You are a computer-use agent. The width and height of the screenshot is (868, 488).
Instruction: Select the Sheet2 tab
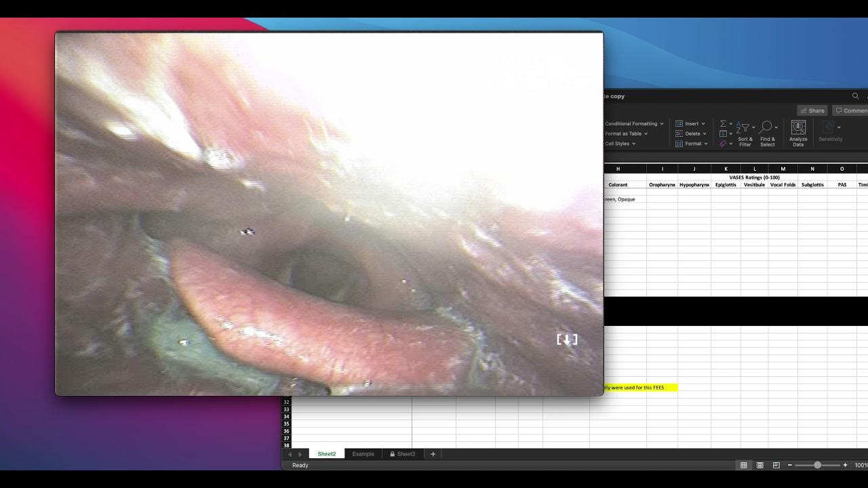pos(327,454)
